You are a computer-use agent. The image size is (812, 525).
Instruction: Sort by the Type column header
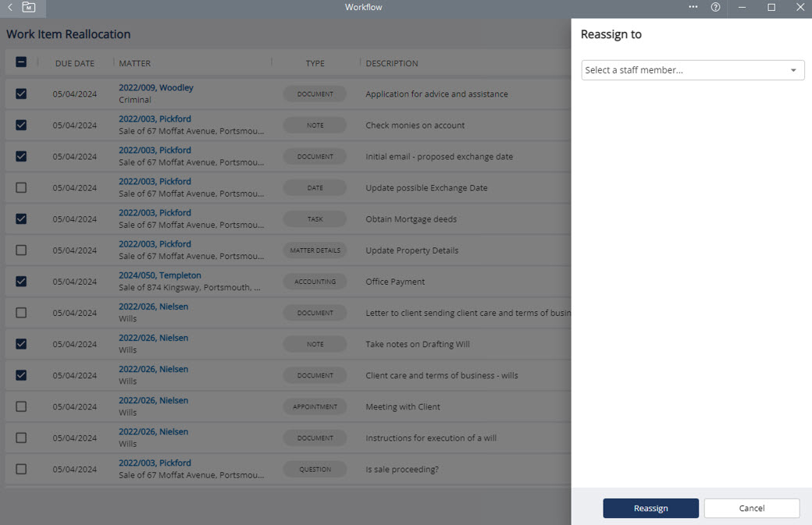tap(315, 63)
